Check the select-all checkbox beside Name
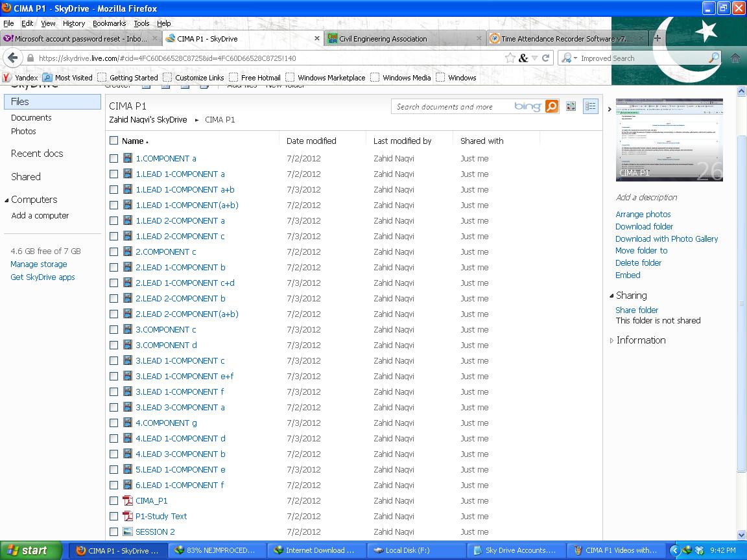This screenshot has width=747, height=560. pos(114,141)
